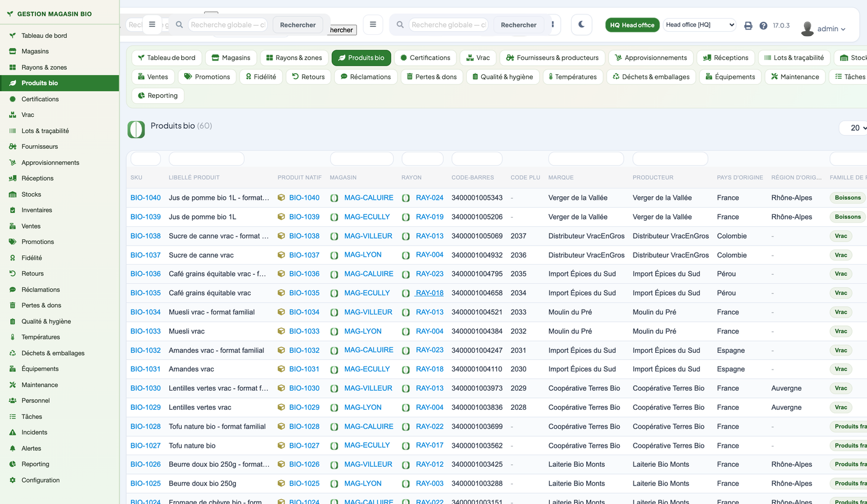
Task: Click the barcode icon next to Lots & traçabilité in sidebar
Action: click(12, 131)
